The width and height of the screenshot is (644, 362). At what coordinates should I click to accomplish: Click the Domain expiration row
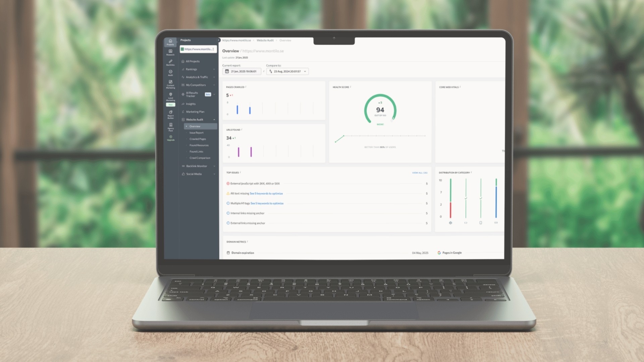328,253
